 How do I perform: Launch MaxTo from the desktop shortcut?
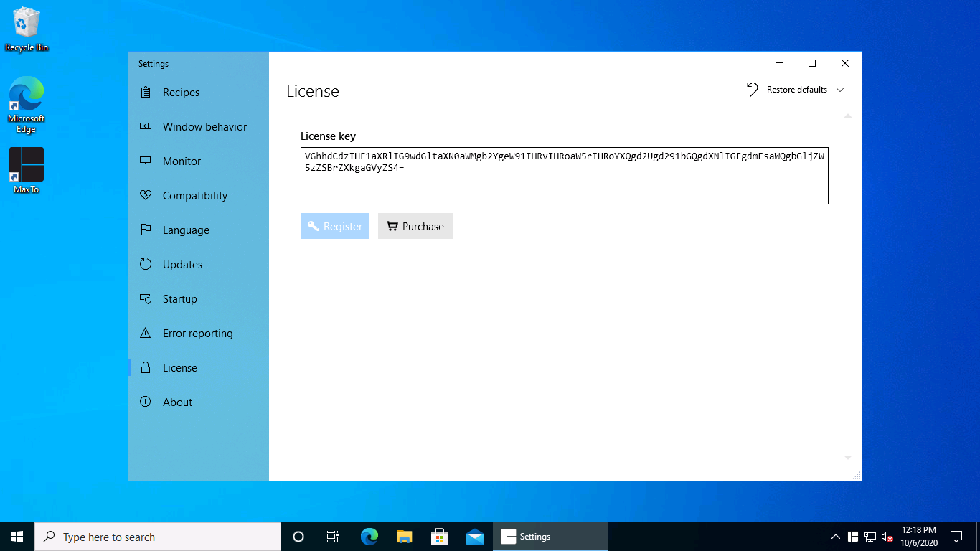(x=26, y=164)
